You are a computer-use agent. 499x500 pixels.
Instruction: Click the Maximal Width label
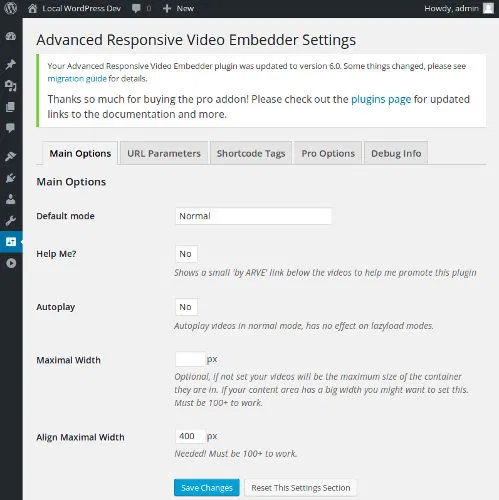[68, 360]
